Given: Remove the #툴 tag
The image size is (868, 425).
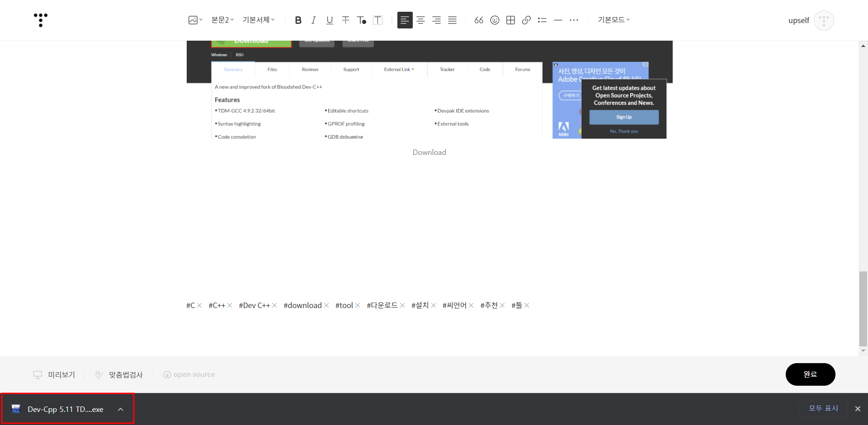Looking at the screenshot, I should [527, 305].
